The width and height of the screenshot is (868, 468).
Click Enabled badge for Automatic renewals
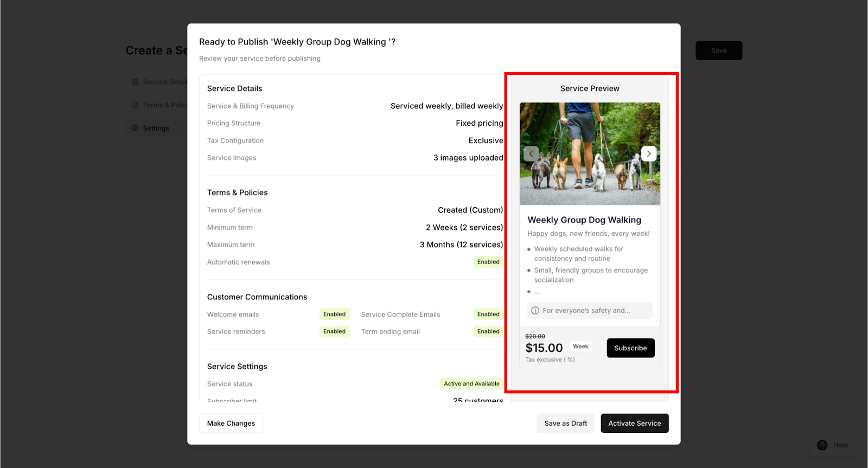click(x=488, y=262)
